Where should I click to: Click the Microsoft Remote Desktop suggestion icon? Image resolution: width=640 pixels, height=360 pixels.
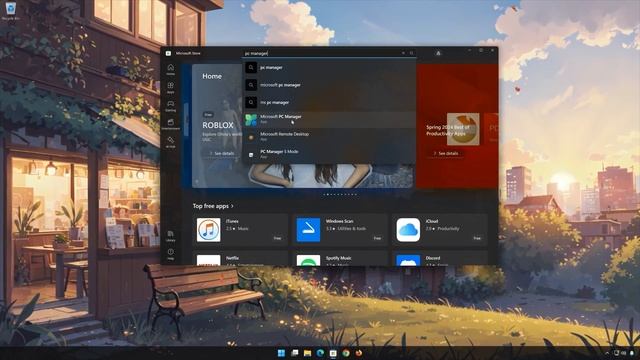(x=251, y=137)
